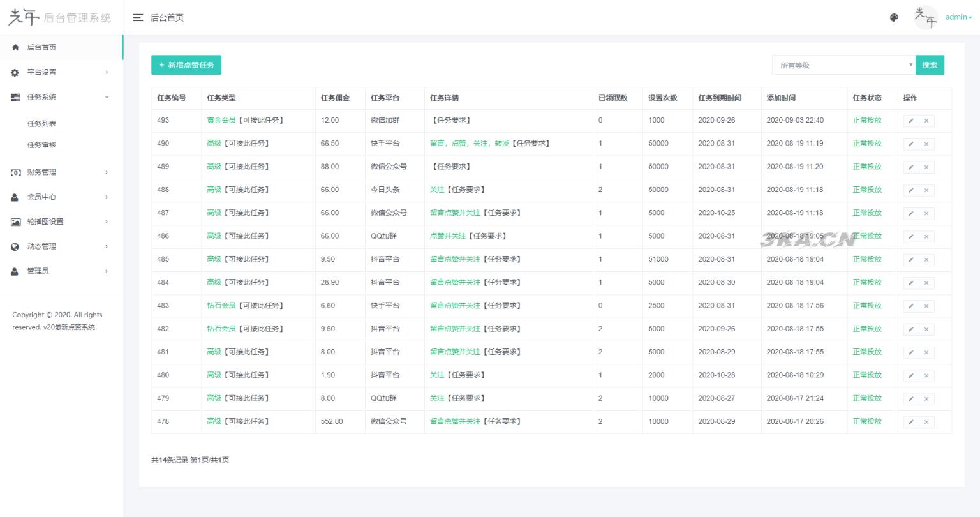
Task: Open the 留言点赞并关注 link for task 487
Action: (x=455, y=213)
